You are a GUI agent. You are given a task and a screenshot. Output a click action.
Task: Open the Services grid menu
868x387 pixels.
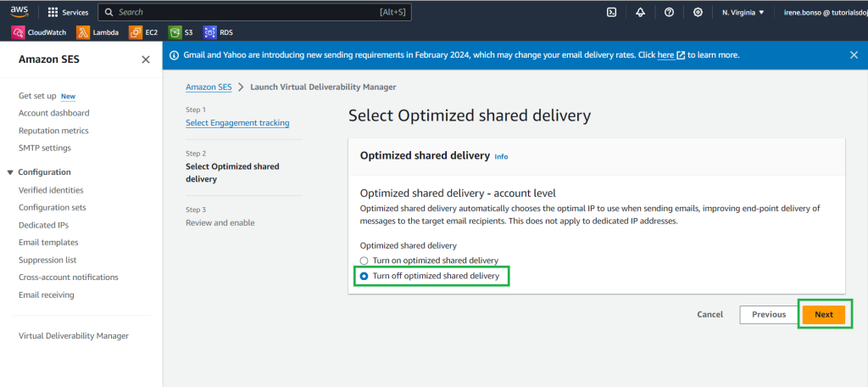(68, 12)
